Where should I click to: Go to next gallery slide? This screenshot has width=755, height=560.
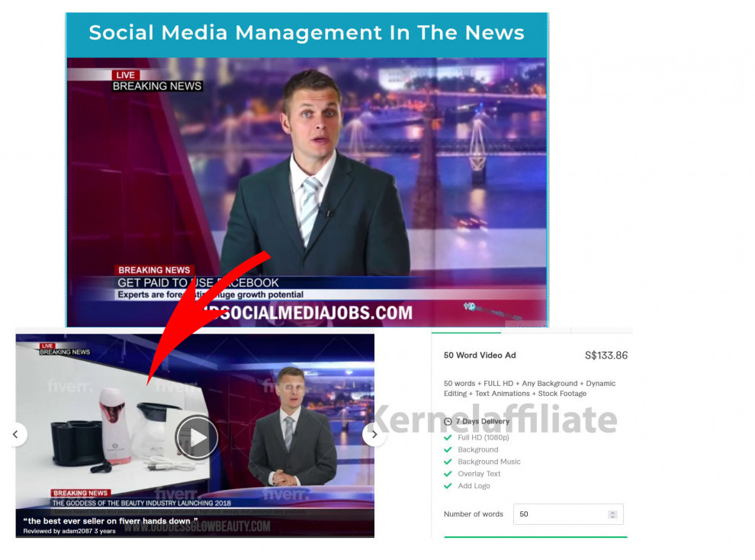click(x=374, y=434)
